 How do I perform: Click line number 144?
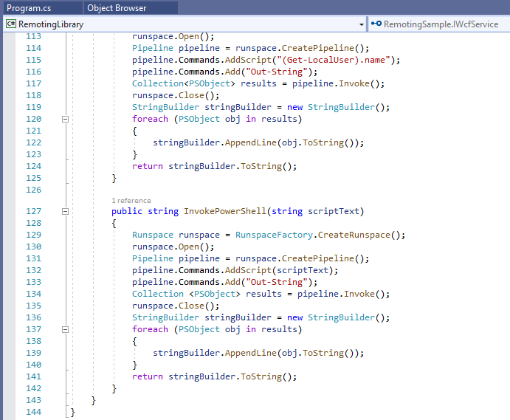tap(34, 412)
